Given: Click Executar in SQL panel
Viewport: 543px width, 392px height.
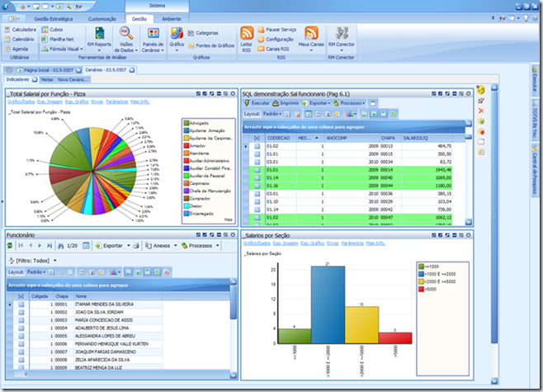Looking at the screenshot, I should click(x=257, y=103).
